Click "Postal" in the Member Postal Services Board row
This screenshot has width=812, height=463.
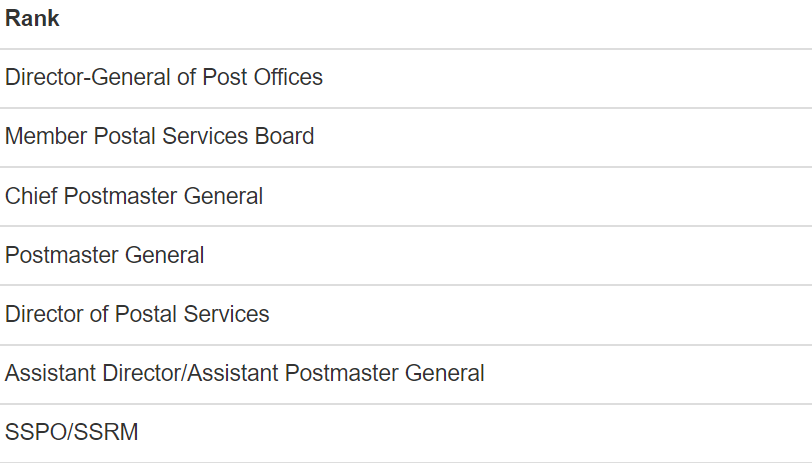point(124,136)
